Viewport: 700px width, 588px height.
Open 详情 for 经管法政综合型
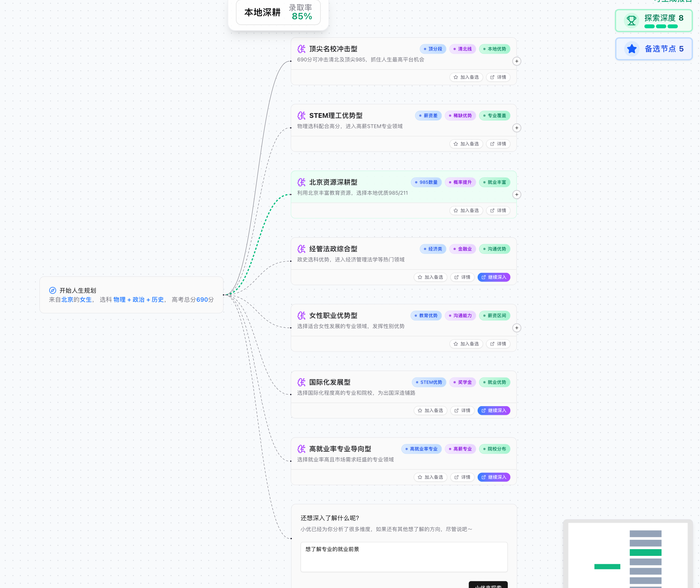(462, 277)
